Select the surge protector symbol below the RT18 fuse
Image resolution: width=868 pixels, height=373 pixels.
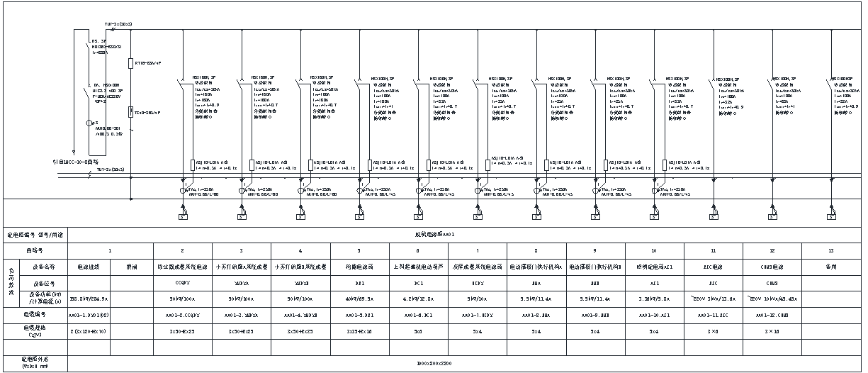pyautogui.click(x=130, y=111)
